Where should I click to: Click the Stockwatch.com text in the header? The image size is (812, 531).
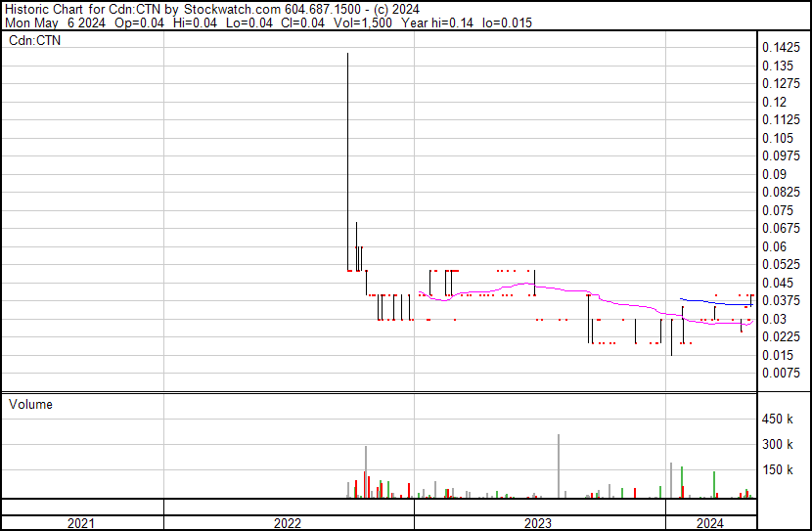(x=233, y=9)
